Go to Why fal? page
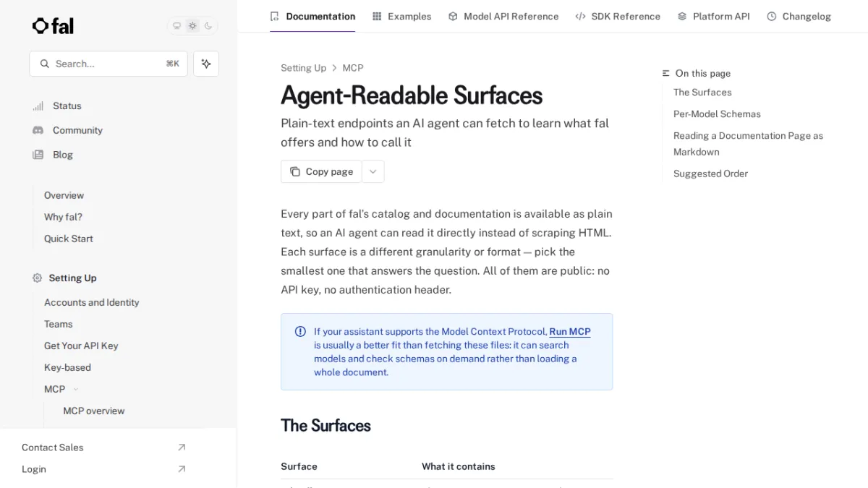The image size is (868, 488). (63, 217)
